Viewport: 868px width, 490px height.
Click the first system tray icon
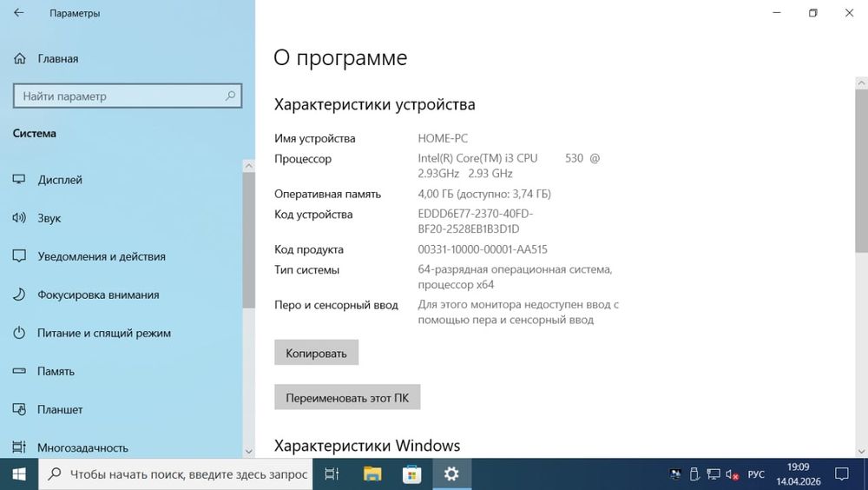coord(674,474)
